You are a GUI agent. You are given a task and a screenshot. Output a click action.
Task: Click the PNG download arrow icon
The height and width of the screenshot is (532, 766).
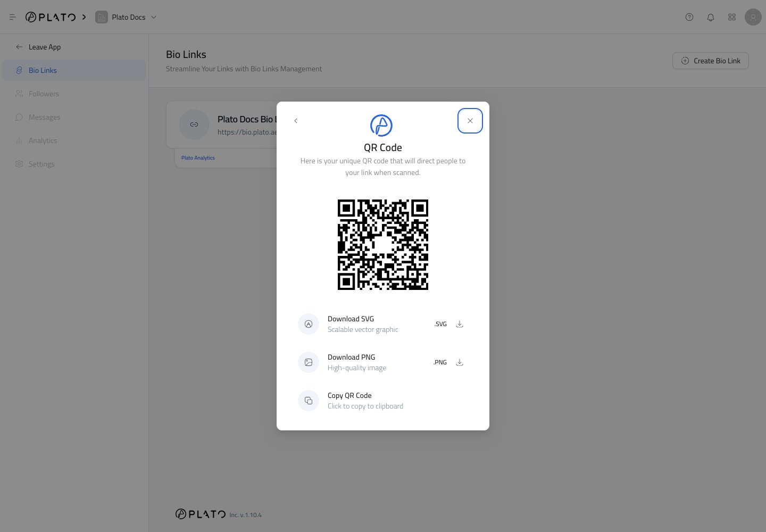(x=460, y=362)
